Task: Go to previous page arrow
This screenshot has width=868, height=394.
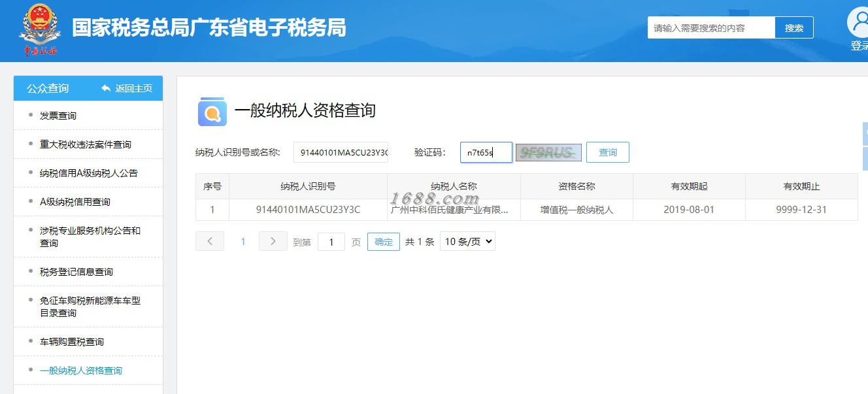Action: 210,241
